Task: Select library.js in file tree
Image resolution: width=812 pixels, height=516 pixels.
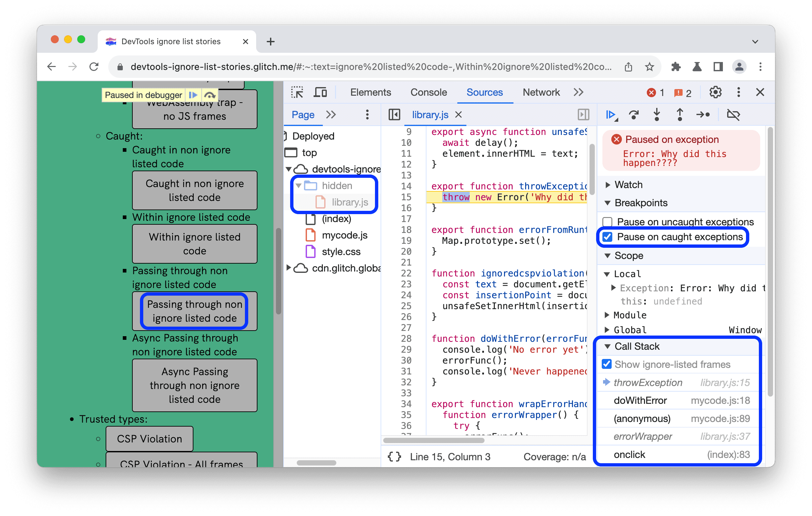Action: pos(349,201)
